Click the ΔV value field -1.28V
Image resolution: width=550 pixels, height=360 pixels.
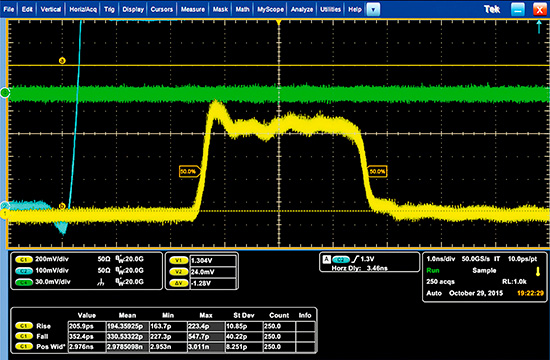213,283
